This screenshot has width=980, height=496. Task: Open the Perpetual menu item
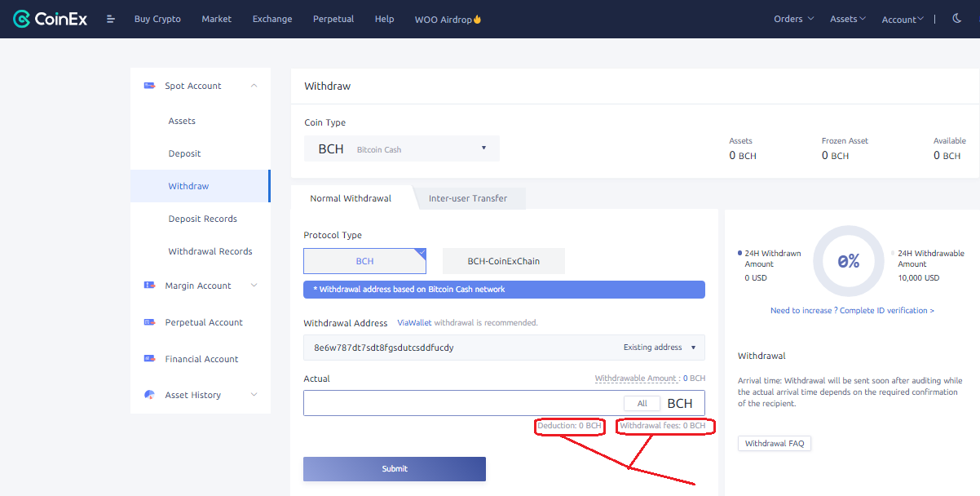[x=333, y=19]
